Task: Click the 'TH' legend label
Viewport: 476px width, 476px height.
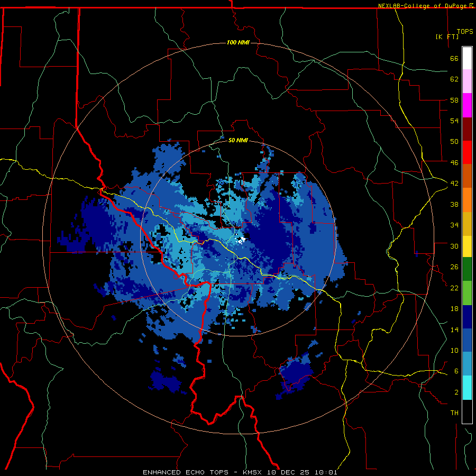Action: point(454,413)
